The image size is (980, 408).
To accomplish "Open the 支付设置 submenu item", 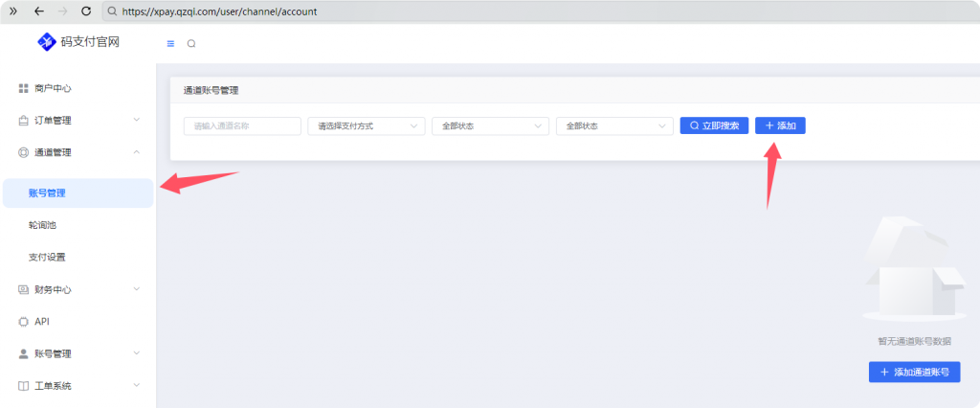I will click(x=78, y=258).
